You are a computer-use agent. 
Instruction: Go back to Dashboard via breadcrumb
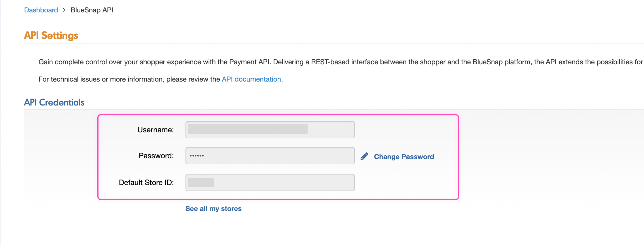41,10
